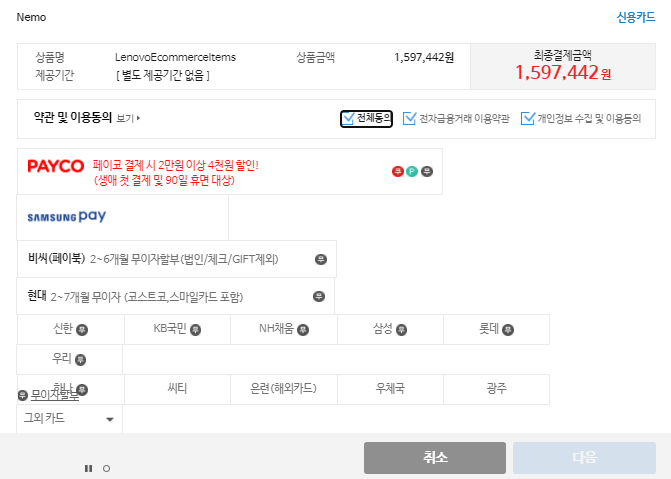Click the 최종결제금액 label
This screenshot has width=671, height=479.
(x=563, y=55)
